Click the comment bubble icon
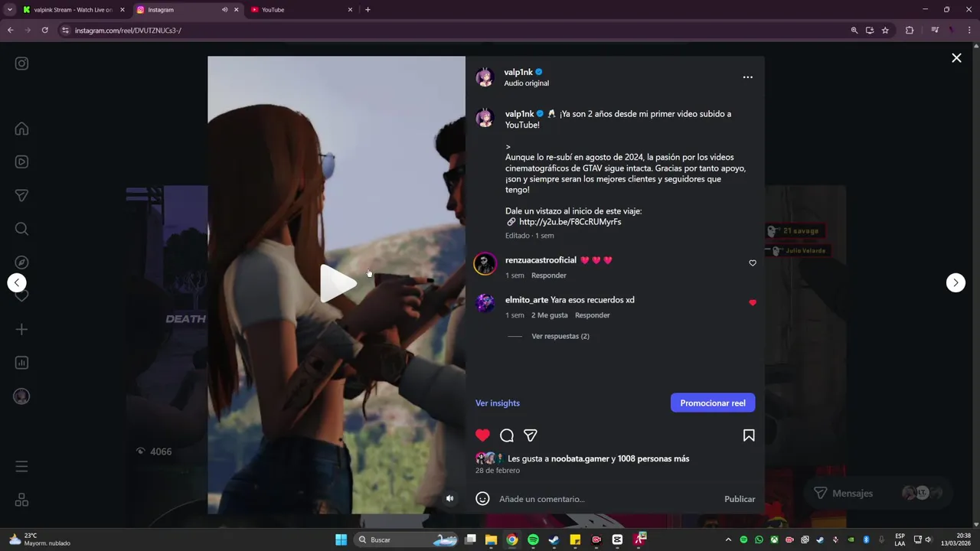Viewport: 980px width, 551px height. pyautogui.click(x=507, y=435)
